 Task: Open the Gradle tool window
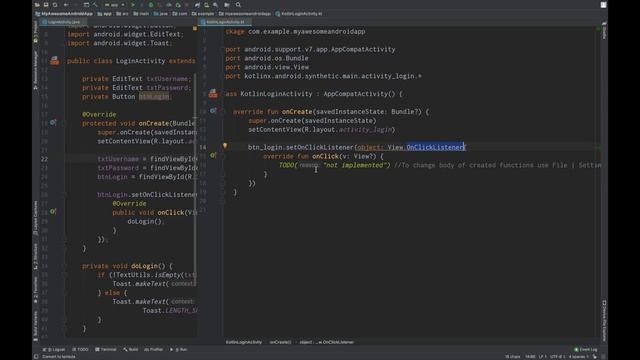(x=604, y=32)
